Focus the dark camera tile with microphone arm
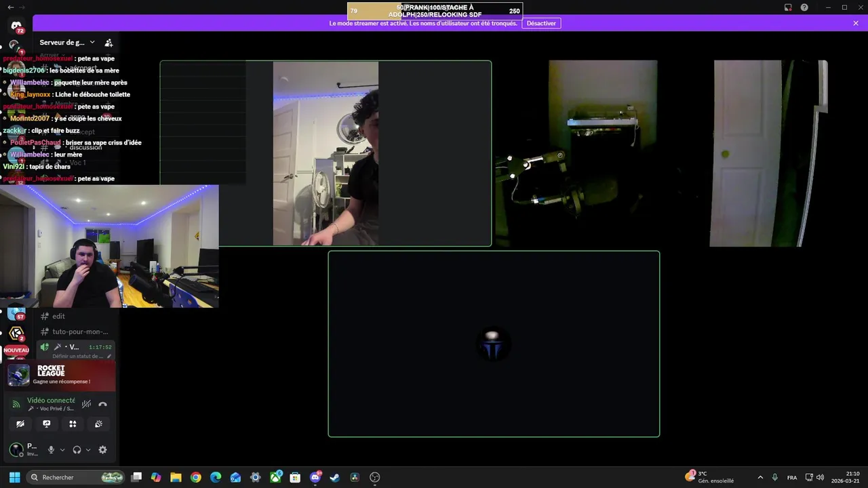This screenshot has width=868, height=488. point(602,154)
